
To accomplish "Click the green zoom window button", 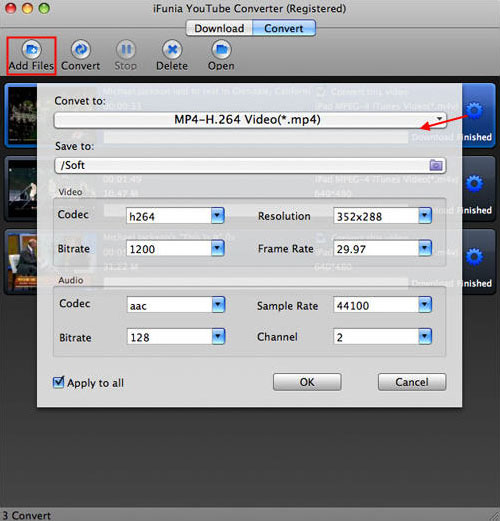I will [x=44, y=8].
